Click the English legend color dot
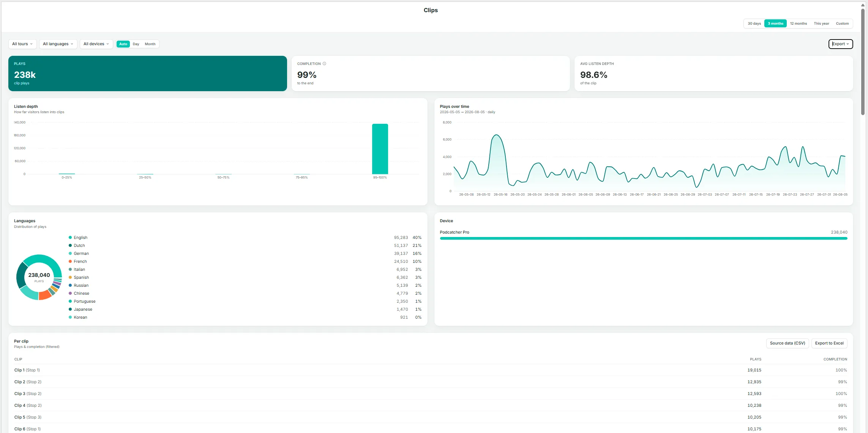This screenshot has height=433, width=868. click(x=70, y=238)
